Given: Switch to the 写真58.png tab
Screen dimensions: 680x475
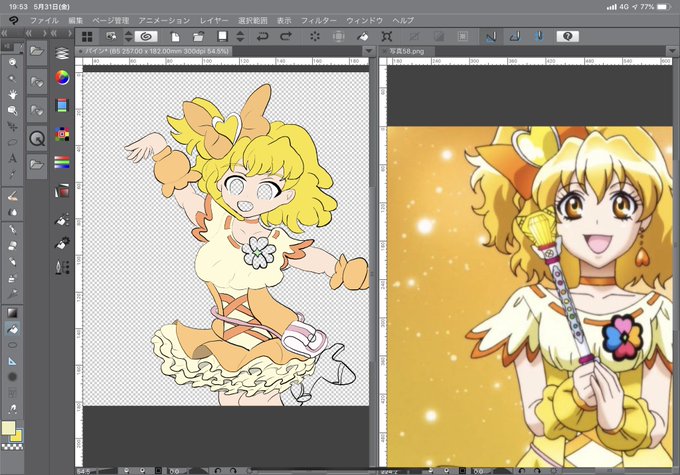Looking at the screenshot, I should click(407, 51).
